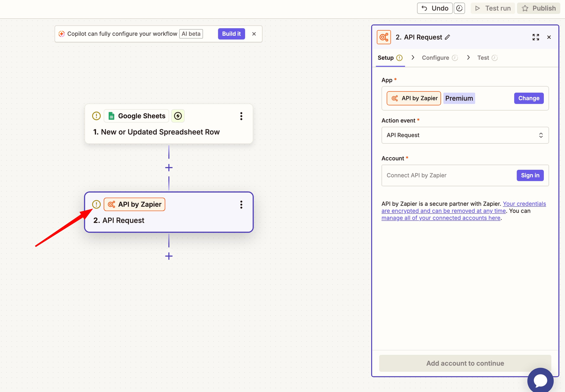Select the 2. API Request step label
The height and width of the screenshot is (392, 565).
pyautogui.click(x=119, y=220)
